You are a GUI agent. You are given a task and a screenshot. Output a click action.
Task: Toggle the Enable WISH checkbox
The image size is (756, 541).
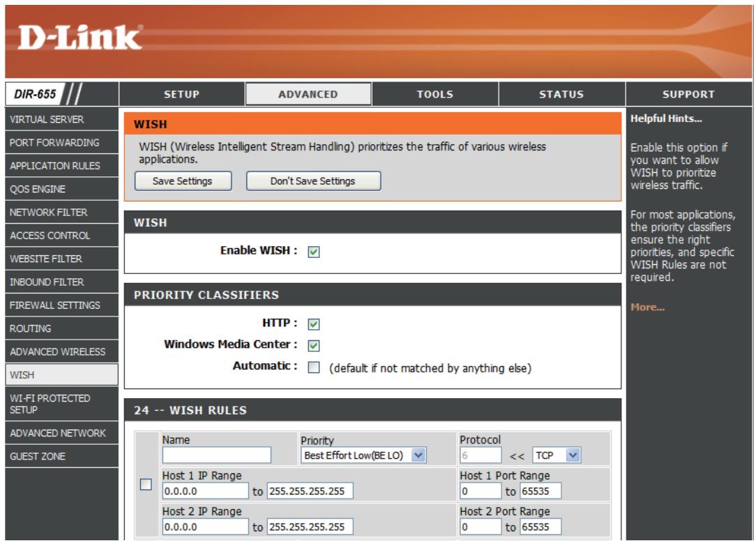pyautogui.click(x=314, y=252)
